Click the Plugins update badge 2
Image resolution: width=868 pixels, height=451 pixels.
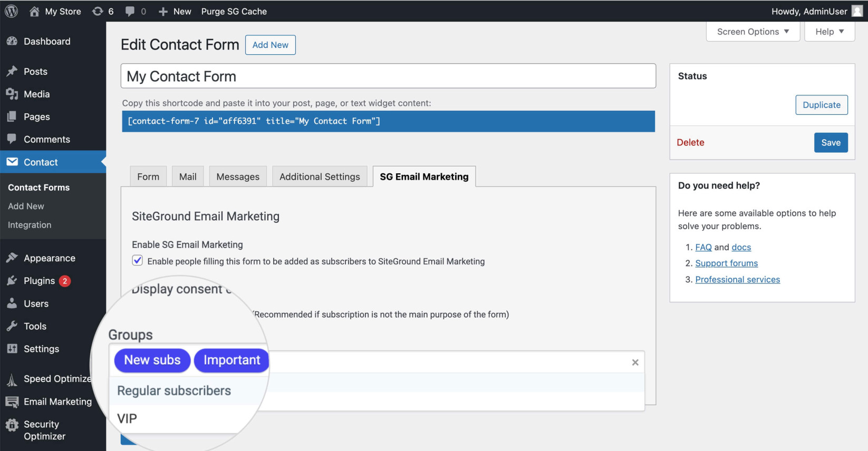coord(65,281)
